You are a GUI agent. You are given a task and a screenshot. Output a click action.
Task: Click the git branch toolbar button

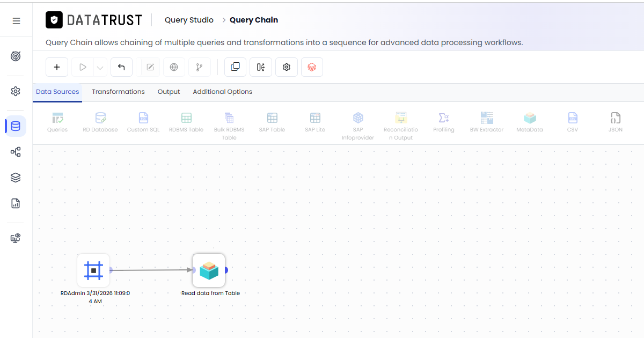tap(200, 67)
